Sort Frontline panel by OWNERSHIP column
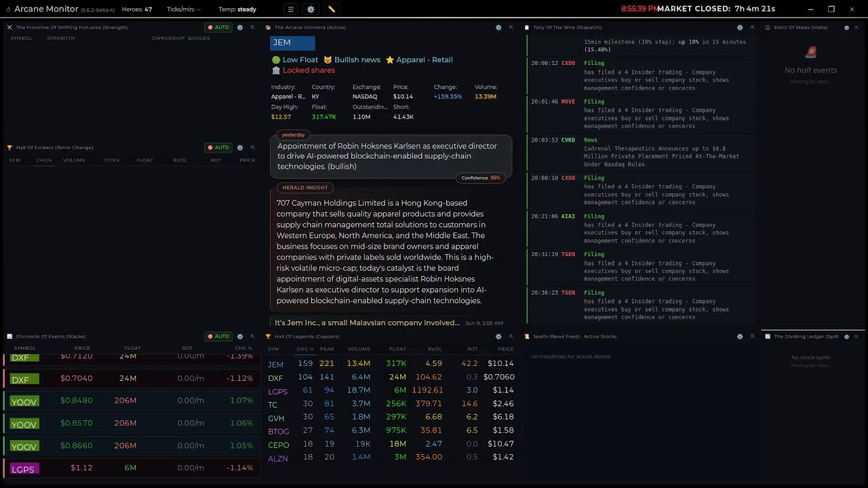This screenshot has width=868, height=488. 167,38
